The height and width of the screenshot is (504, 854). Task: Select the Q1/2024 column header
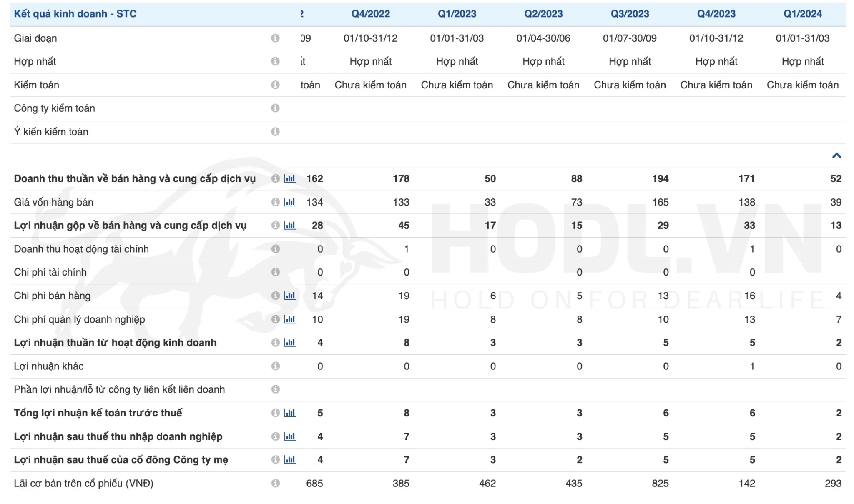click(x=802, y=14)
